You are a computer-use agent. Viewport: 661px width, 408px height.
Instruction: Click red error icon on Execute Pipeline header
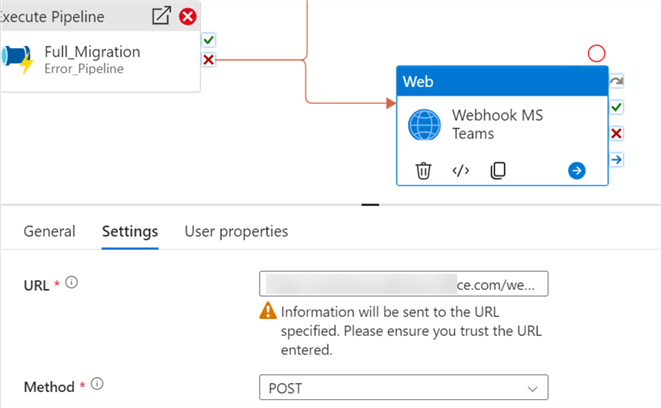187,16
